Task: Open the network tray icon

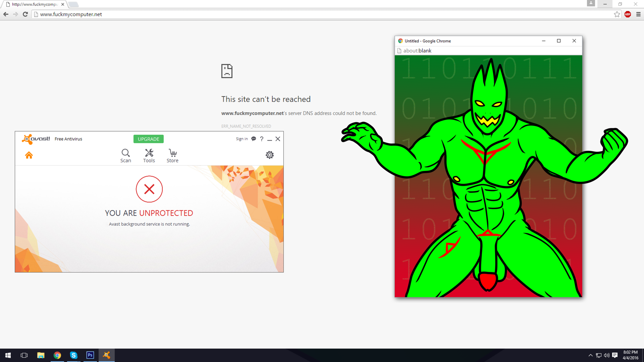Action: pyautogui.click(x=599, y=355)
